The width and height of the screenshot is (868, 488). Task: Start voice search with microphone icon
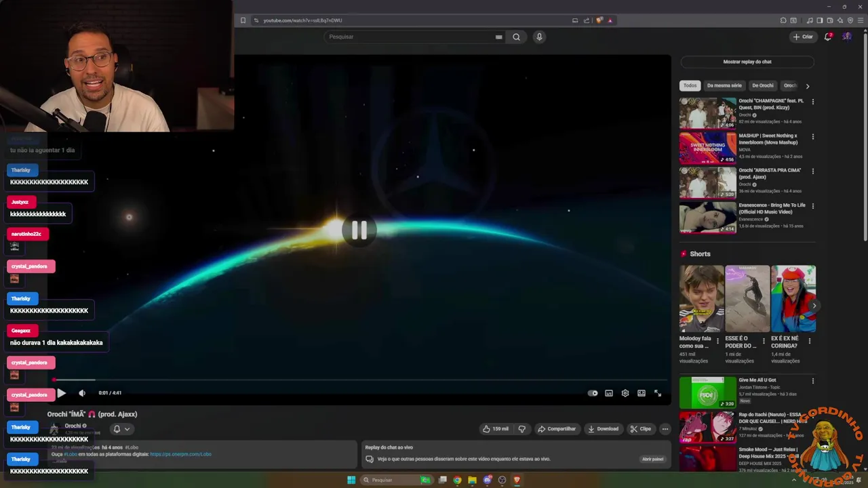coord(539,37)
